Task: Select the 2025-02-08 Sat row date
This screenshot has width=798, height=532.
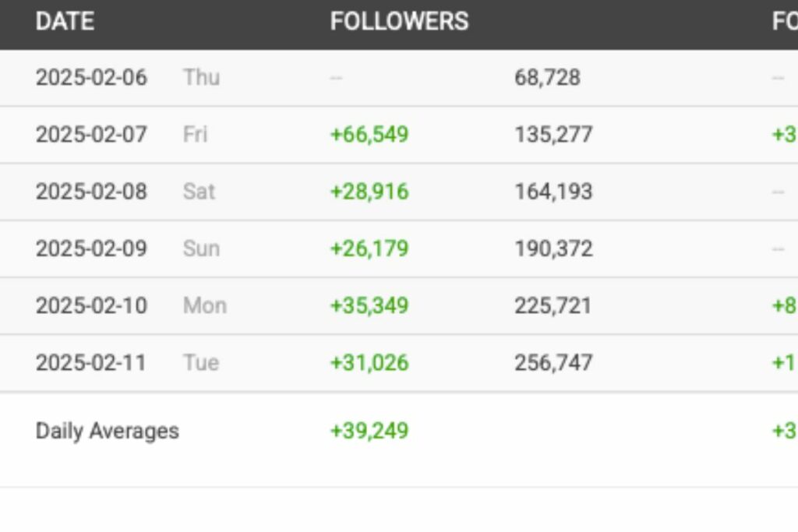Action: click(x=91, y=192)
